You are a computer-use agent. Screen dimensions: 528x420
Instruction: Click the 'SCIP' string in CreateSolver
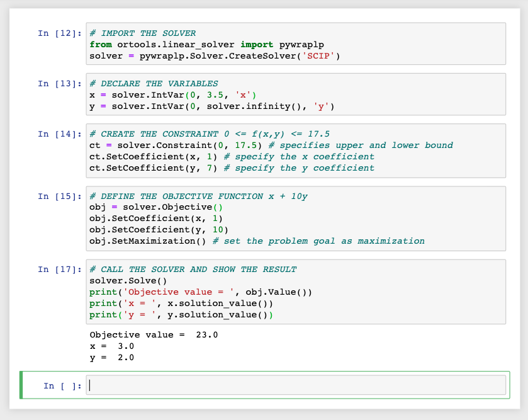point(318,56)
